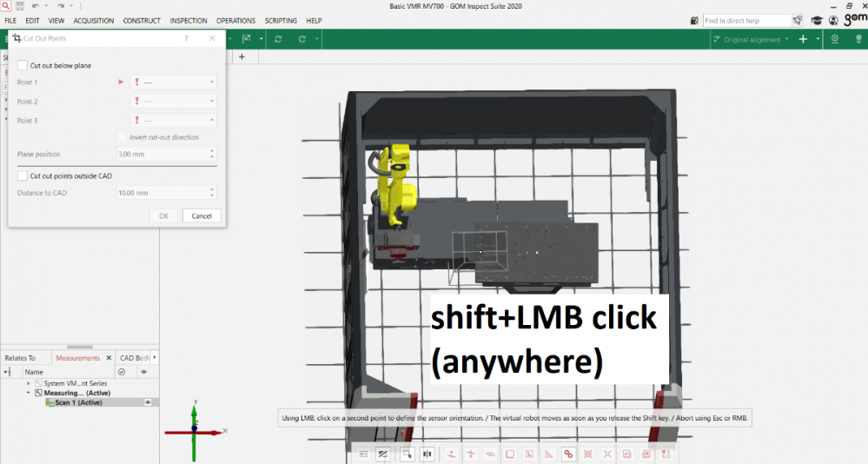Open the Point 3 dropdown

(x=173, y=120)
